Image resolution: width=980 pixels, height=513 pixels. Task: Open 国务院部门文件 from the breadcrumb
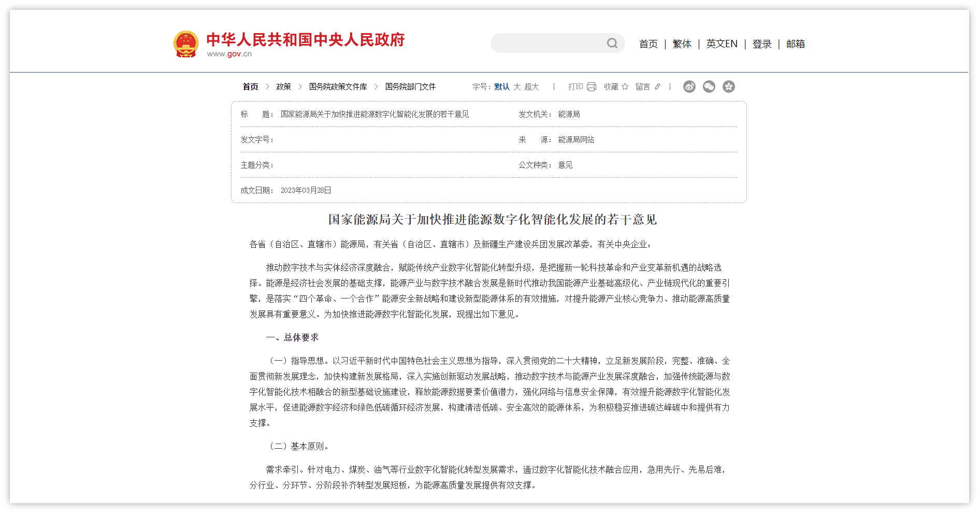pyautogui.click(x=410, y=87)
